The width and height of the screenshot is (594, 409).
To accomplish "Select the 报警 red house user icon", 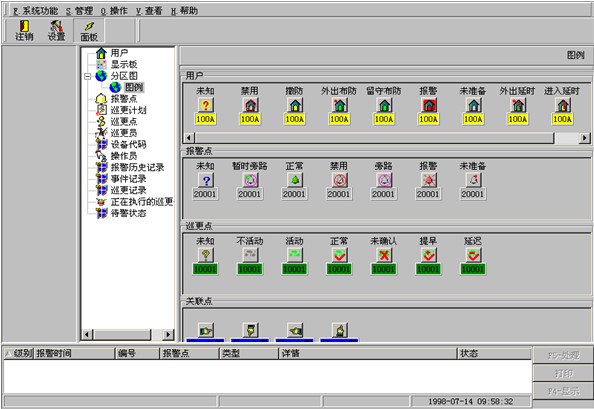I will pos(428,105).
